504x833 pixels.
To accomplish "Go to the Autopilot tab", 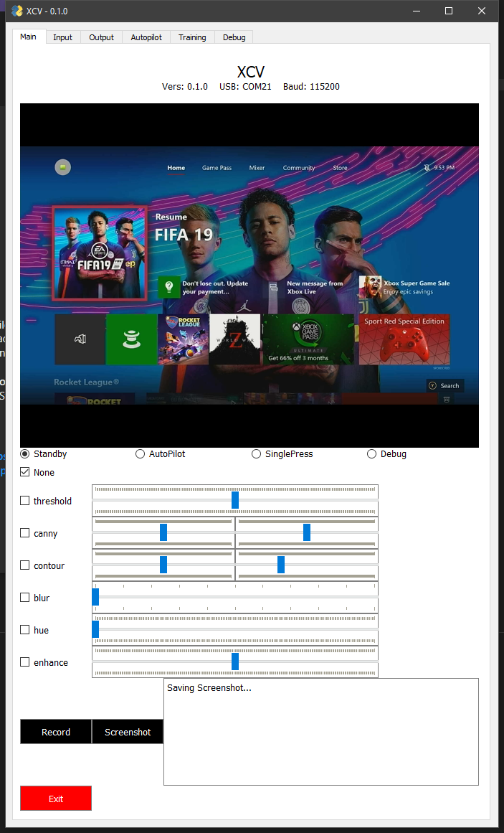I will 146,37.
